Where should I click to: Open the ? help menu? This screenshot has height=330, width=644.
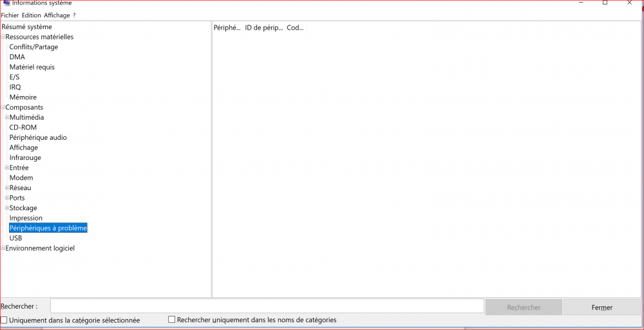74,15
